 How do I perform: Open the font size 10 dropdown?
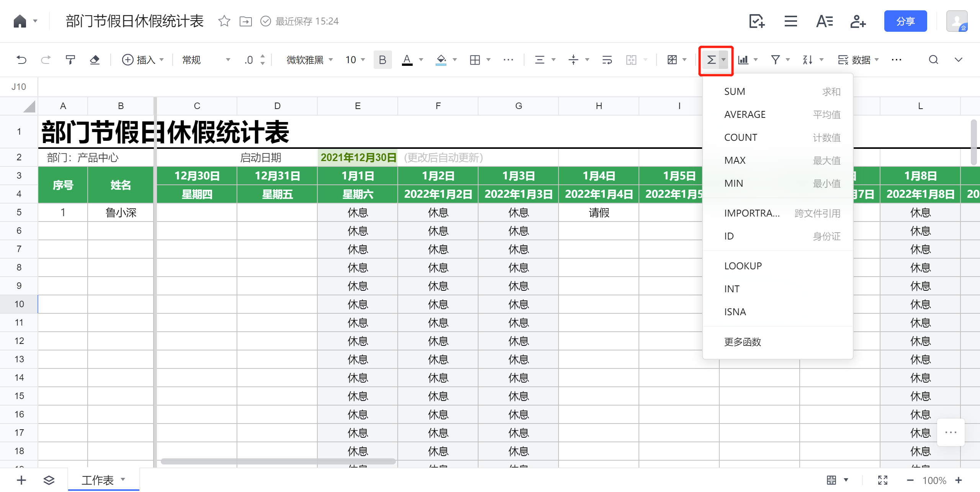click(355, 60)
